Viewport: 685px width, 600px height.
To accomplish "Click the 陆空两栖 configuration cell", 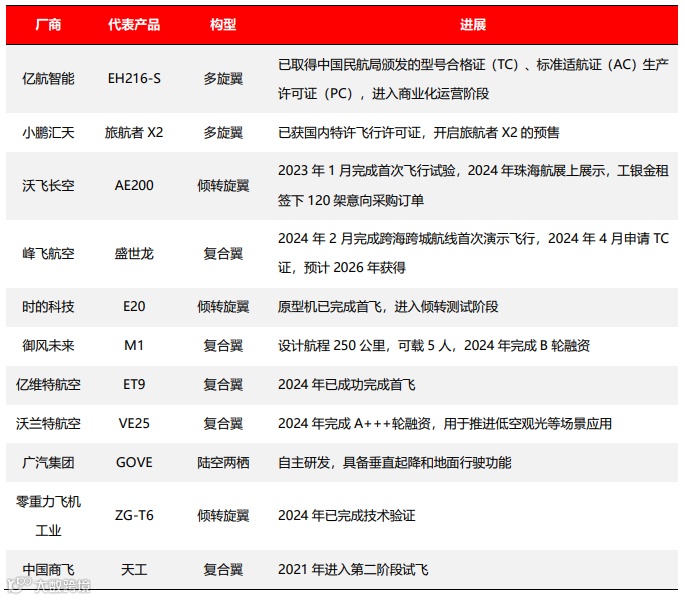I will coord(223,462).
